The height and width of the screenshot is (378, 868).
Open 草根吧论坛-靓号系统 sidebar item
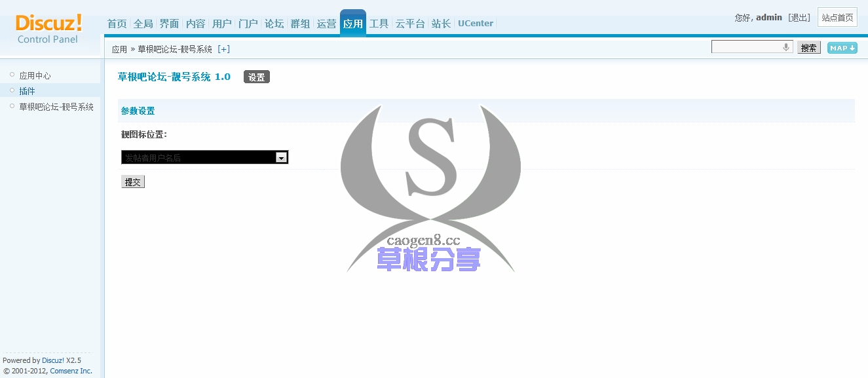[x=56, y=107]
